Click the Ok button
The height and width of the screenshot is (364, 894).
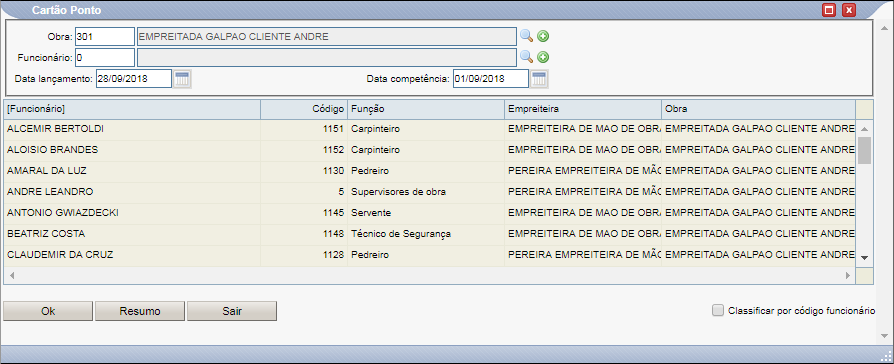(x=48, y=311)
